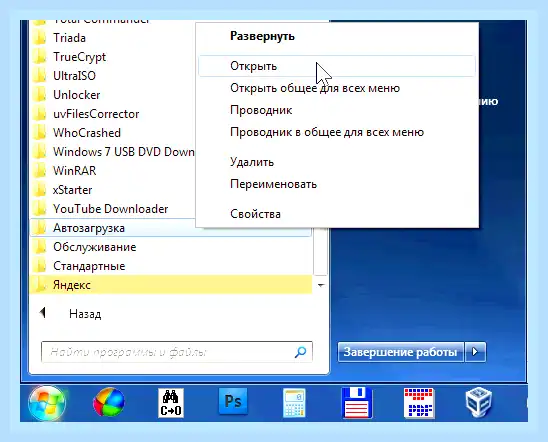Launch VirtualBox from the taskbar
Image resolution: width=548 pixels, height=442 pixels.
(x=479, y=403)
